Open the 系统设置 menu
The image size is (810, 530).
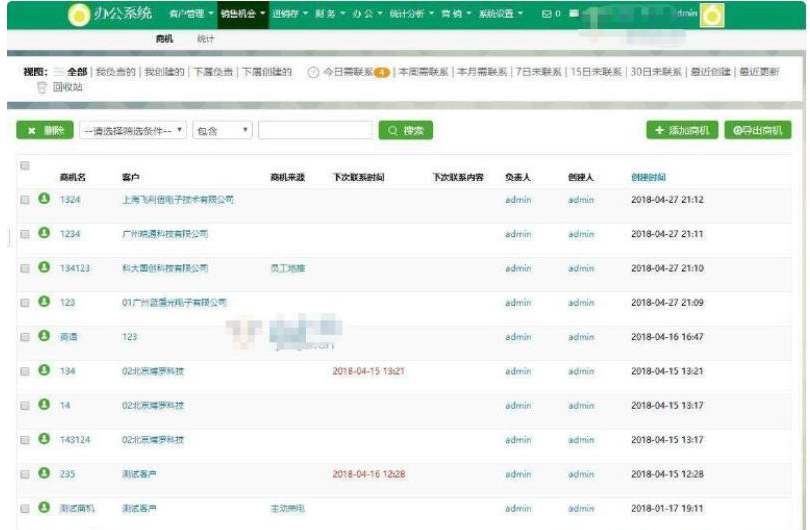click(500, 14)
